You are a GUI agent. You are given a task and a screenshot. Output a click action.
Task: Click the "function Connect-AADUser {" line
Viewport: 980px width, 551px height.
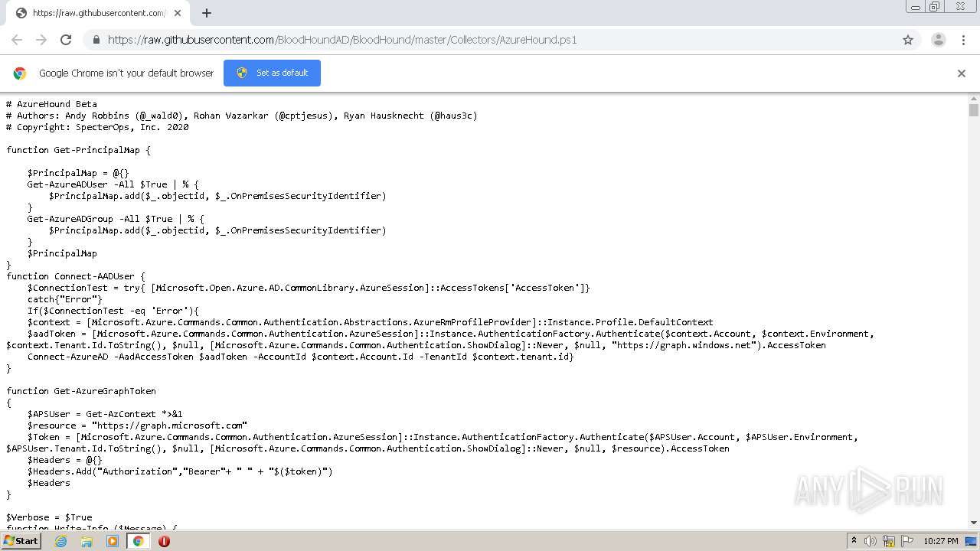pyautogui.click(x=76, y=276)
